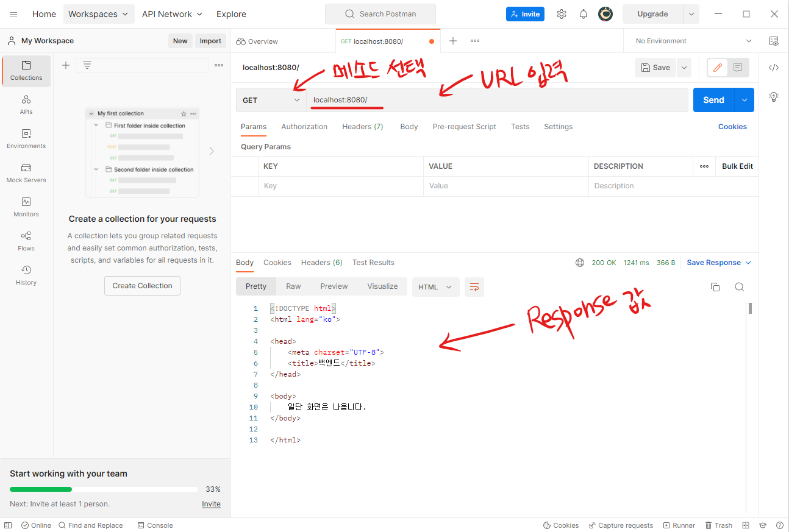Screen dimensions: 789x532
Task: Select the Raw response view
Action: click(294, 286)
